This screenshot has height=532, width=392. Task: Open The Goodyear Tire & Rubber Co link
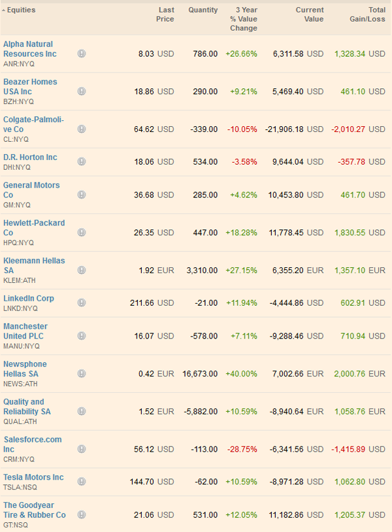[x=35, y=510]
